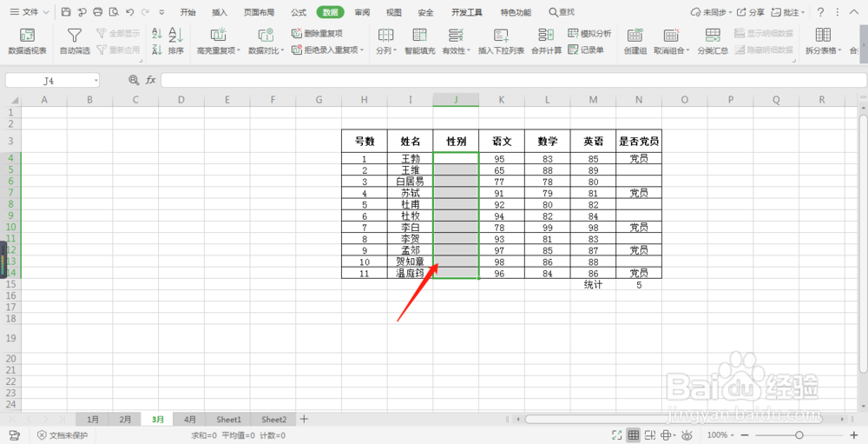Switch to the 1月 sheet tab
The width and height of the screenshot is (868, 444).
(x=93, y=419)
